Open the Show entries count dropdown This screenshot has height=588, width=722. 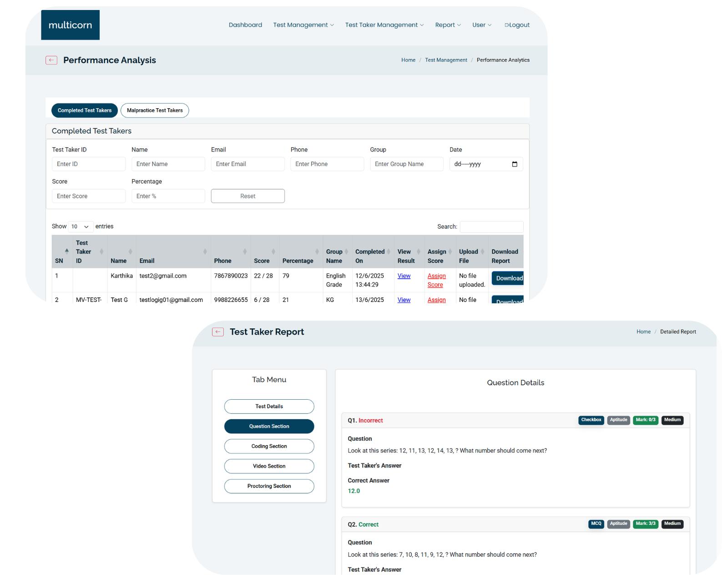click(x=80, y=226)
